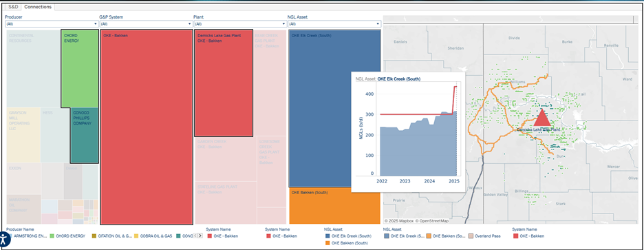Screen dimensions: 644x250
Task: Open the accessibility widget icon
Action: tap(4, 239)
